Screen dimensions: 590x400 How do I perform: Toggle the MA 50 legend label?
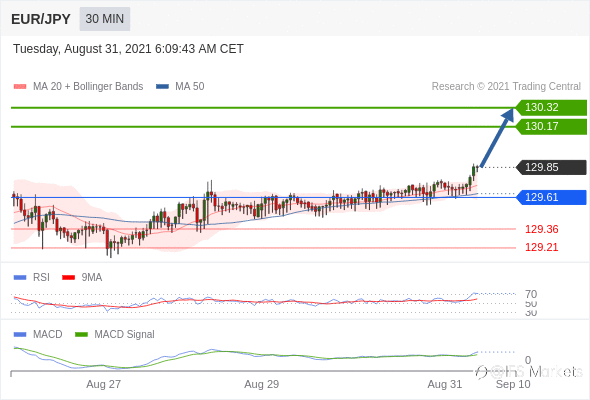click(190, 87)
